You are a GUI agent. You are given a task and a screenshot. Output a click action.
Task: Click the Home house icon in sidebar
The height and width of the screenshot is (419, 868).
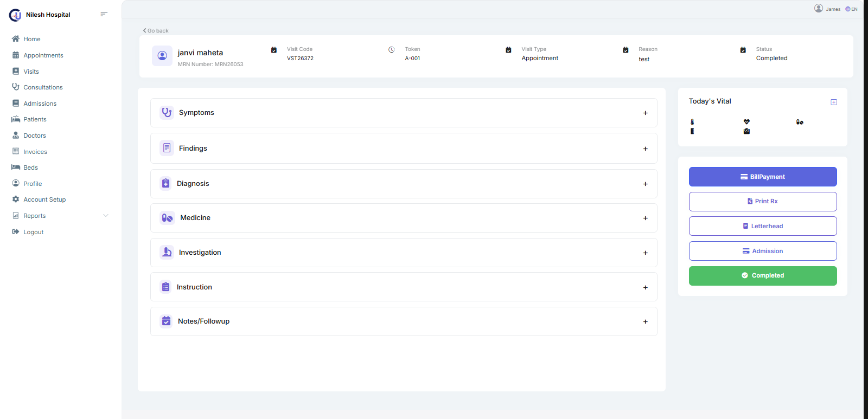(16, 39)
